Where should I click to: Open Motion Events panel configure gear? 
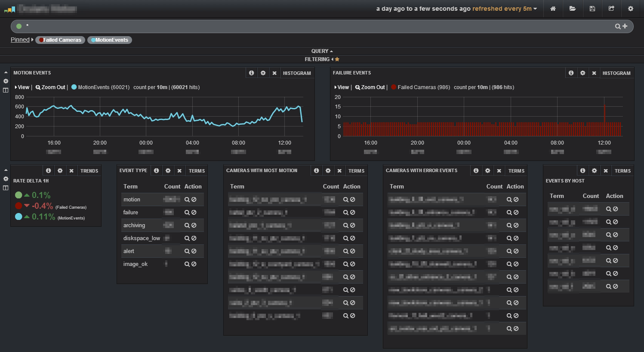(x=263, y=73)
